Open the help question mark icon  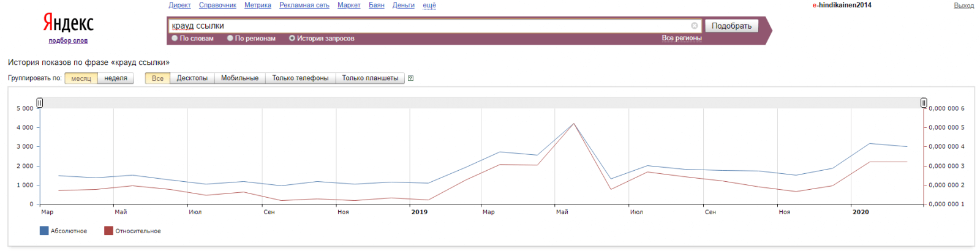click(x=410, y=78)
